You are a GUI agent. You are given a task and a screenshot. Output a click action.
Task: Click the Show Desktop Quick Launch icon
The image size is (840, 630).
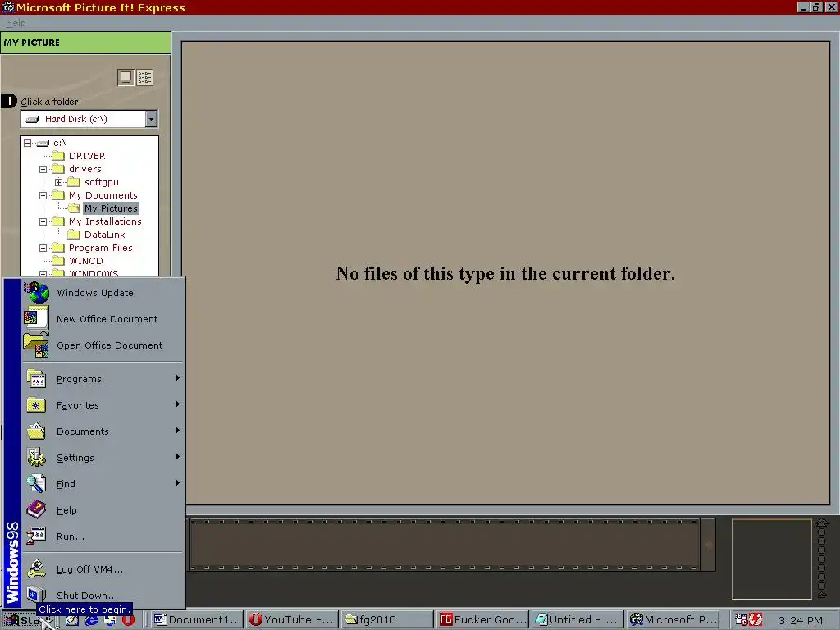(x=72, y=620)
